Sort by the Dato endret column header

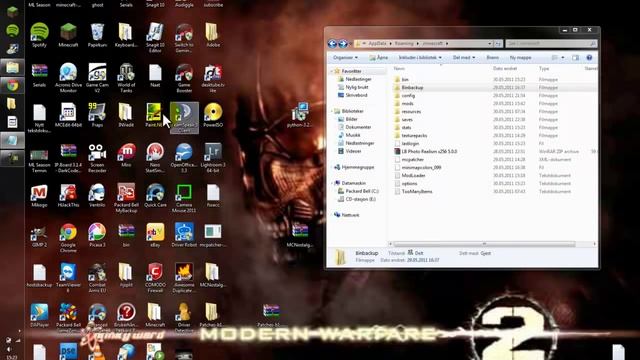pyautogui.click(x=505, y=69)
